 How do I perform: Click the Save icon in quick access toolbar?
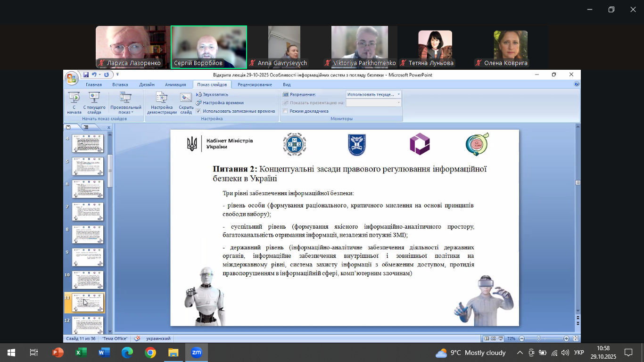(86, 74)
